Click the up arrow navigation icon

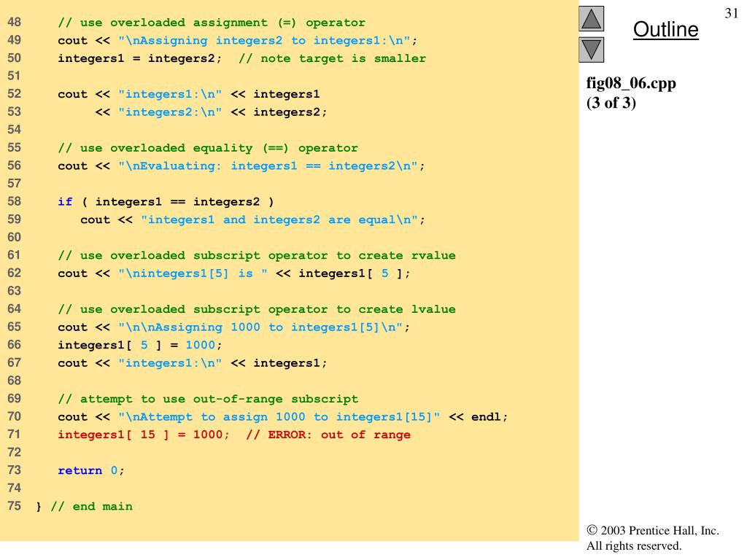click(591, 18)
